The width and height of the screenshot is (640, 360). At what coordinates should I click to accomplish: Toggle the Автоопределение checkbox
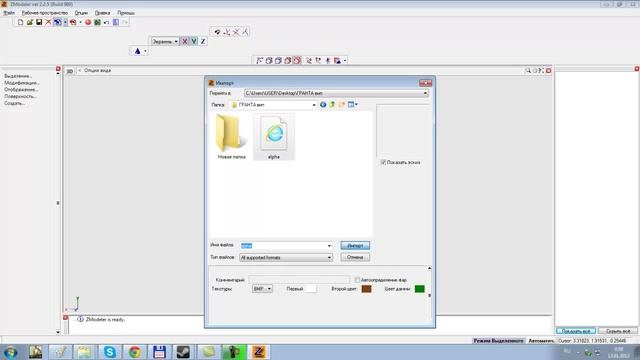(x=357, y=280)
